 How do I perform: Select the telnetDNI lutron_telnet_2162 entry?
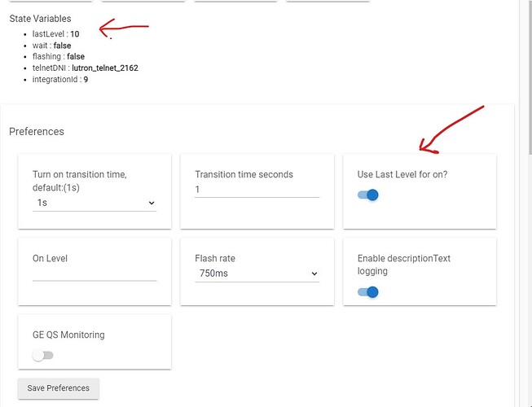pos(85,68)
